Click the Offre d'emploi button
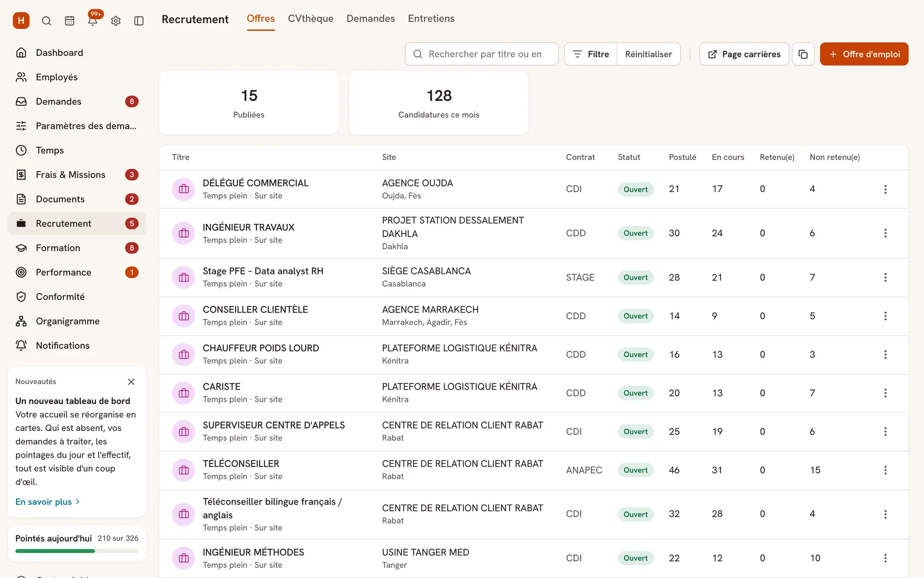 click(864, 54)
